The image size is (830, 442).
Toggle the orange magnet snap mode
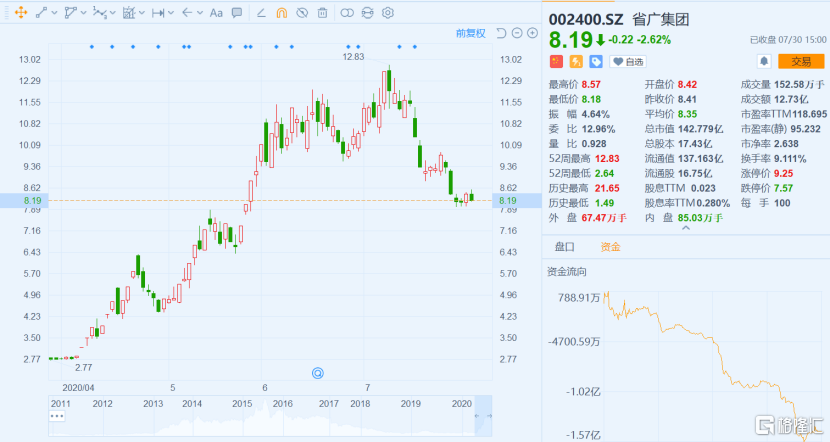[x=282, y=13]
